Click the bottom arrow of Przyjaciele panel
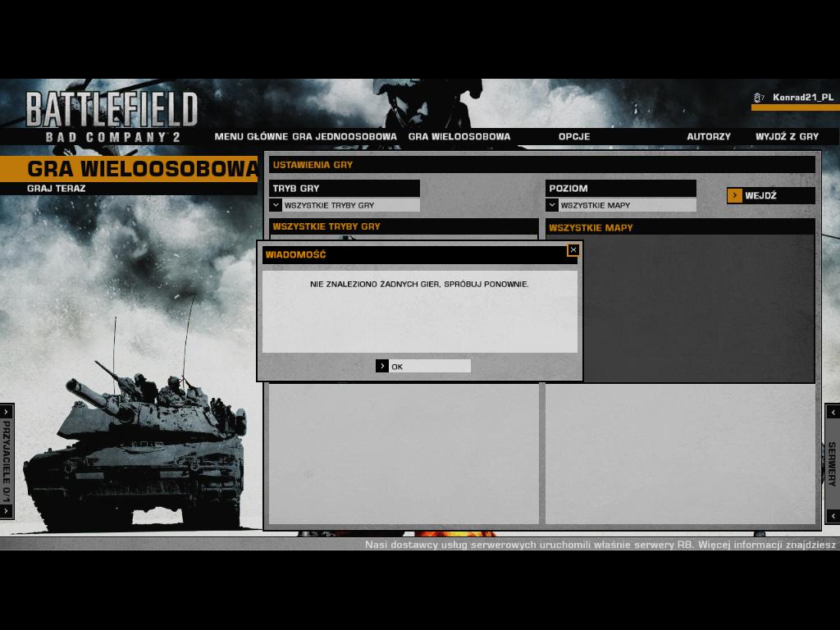 (x=6, y=511)
